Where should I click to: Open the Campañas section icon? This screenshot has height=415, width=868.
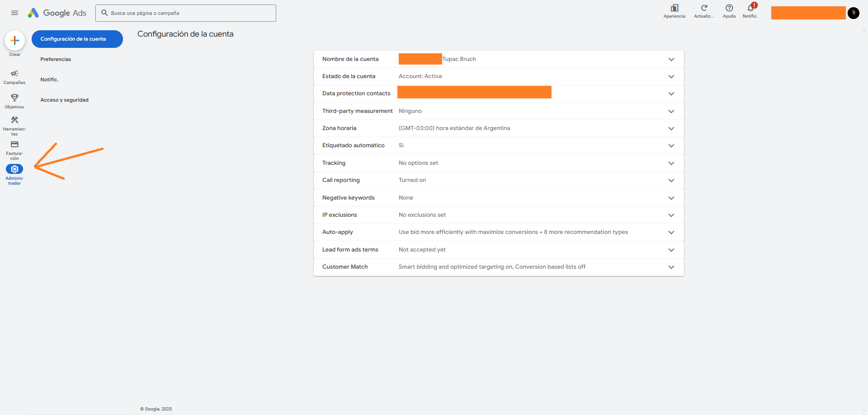pos(14,75)
